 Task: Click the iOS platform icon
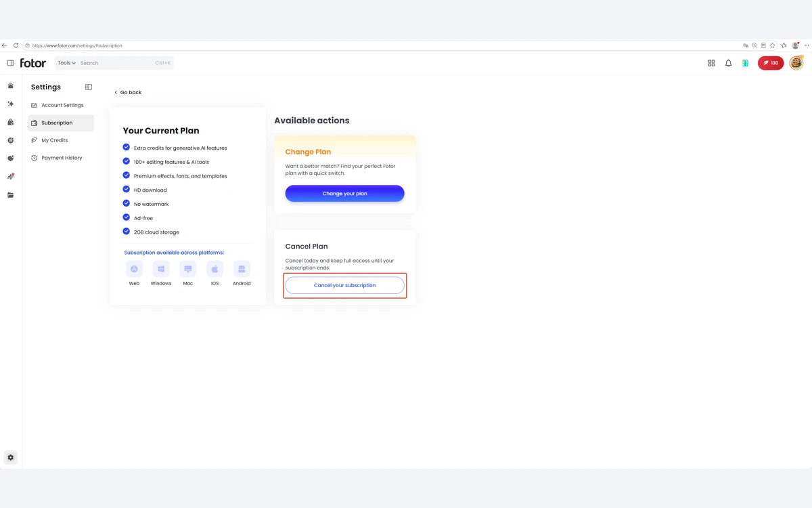click(215, 269)
